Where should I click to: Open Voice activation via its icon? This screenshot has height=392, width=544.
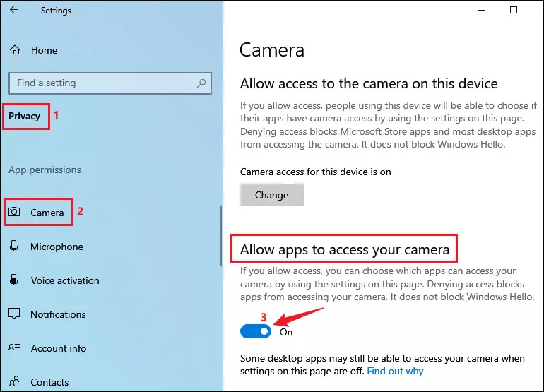(x=14, y=280)
